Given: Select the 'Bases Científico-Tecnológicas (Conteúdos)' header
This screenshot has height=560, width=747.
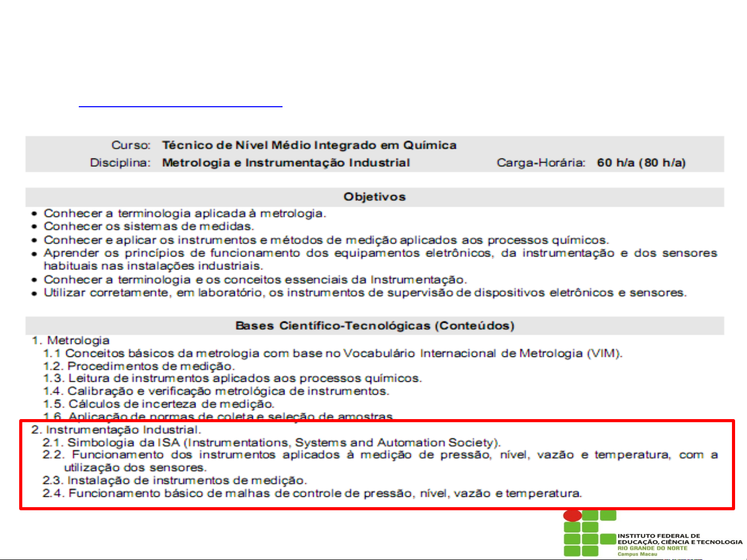Looking at the screenshot, I should coord(374,326).
